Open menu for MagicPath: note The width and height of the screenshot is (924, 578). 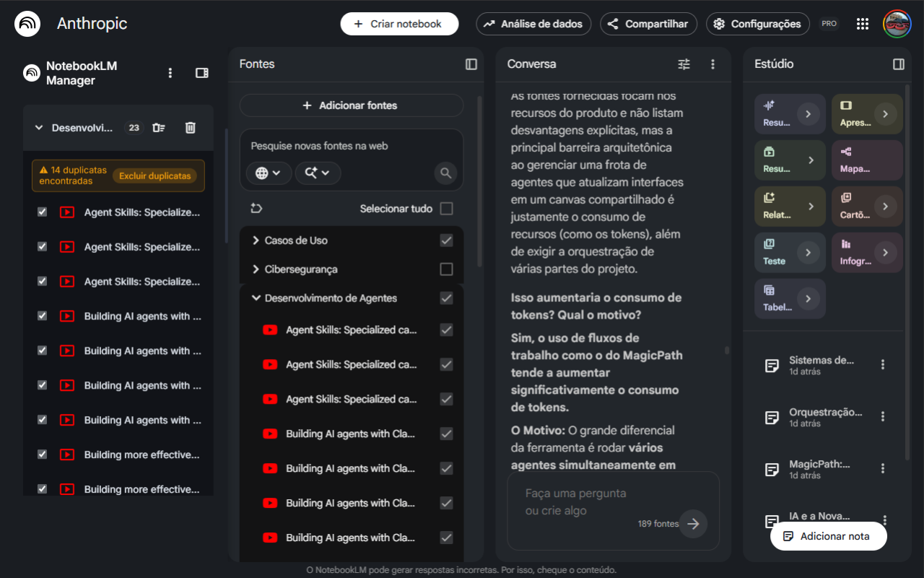point(883,469)
